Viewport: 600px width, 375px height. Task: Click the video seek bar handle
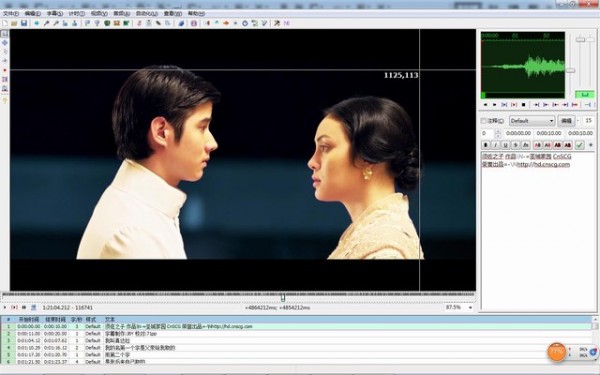(x=283, y=297)
